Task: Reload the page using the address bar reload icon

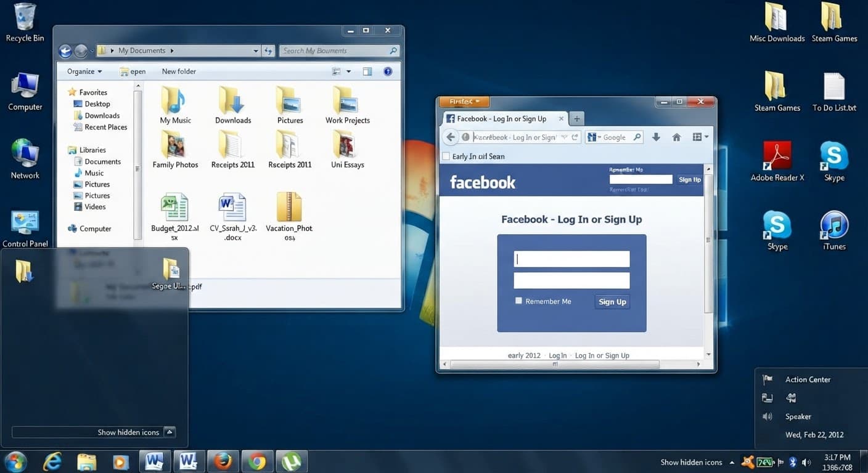Action: (x=575, y=137)
